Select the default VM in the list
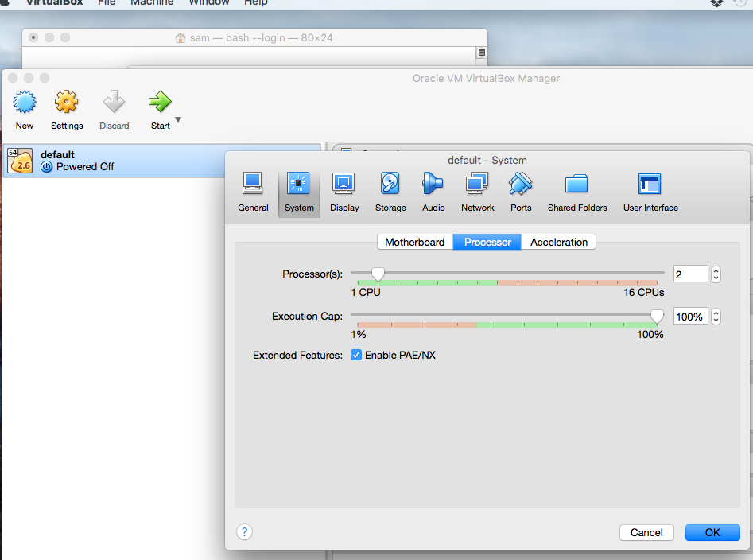753x560 pixels. click(x=161, y=161)
